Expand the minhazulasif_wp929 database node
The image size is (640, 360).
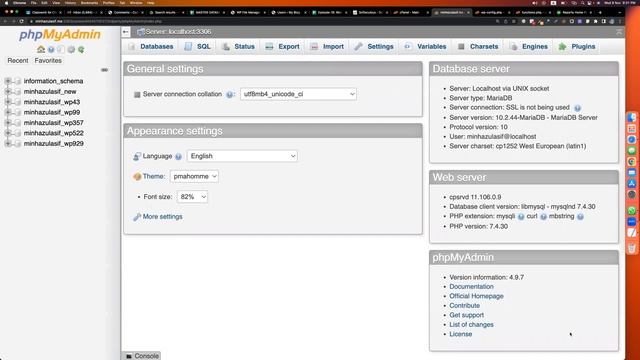[8, 144]
